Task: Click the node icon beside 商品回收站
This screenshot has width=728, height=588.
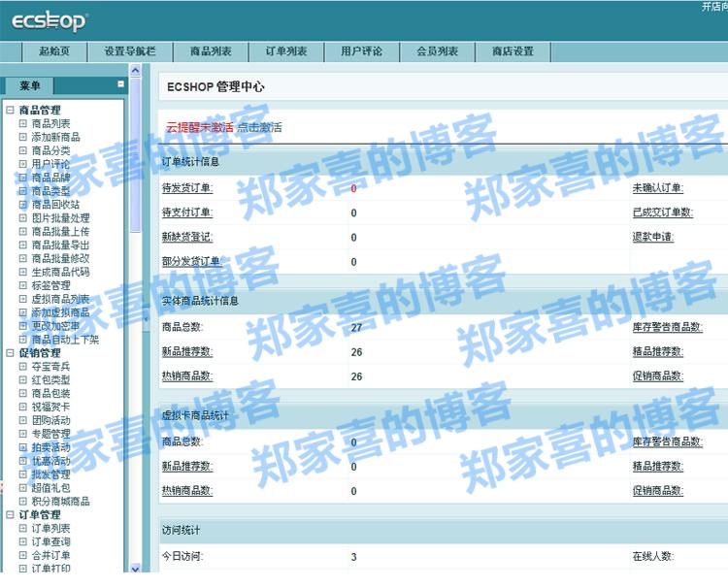Action: click(22, 204)
